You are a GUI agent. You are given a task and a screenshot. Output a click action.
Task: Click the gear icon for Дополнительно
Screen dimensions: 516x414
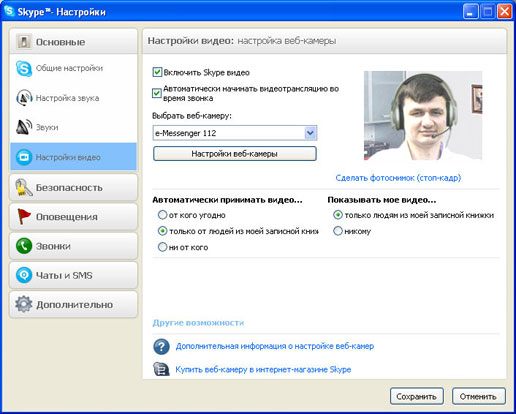tap(24, 304)
